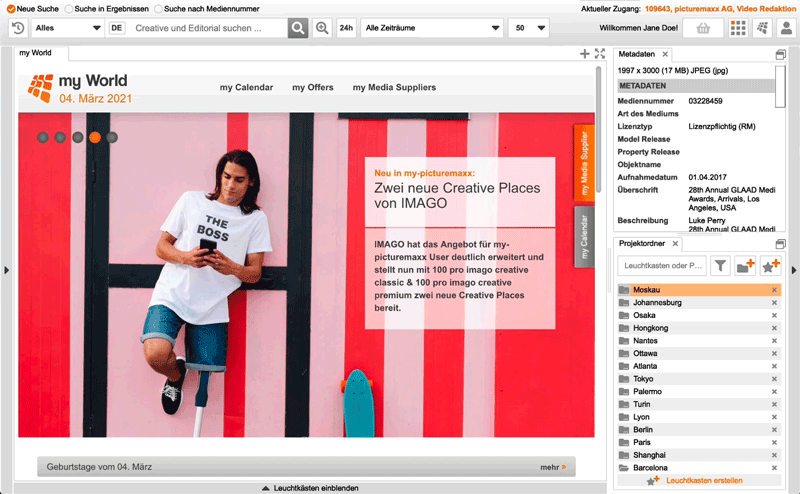Click the mehr link in Geburtstage bar

[553, 467]
